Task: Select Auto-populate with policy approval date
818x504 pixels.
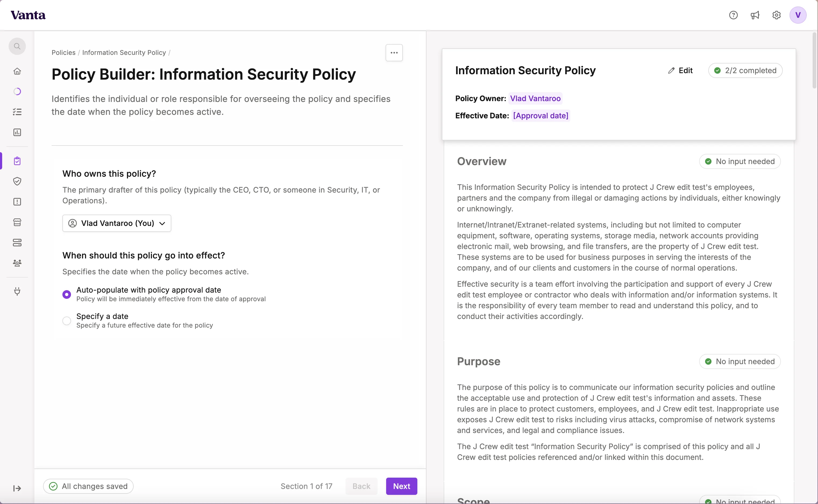Action: pos(67,294)
